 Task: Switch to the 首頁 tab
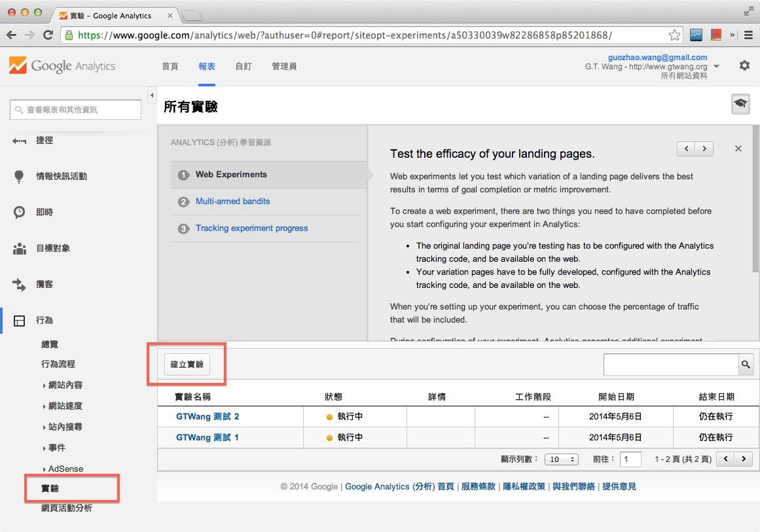[x=170, y=66]
